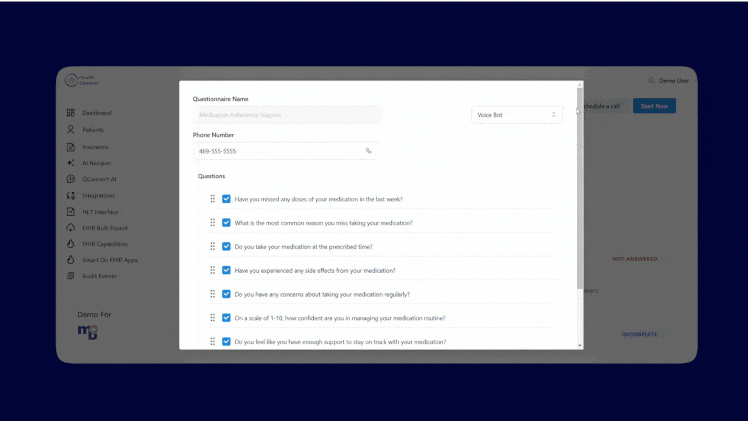This screenshot has height=421, width=748.
Task: Click the Schedule a call button
Action: click(603, 106)
